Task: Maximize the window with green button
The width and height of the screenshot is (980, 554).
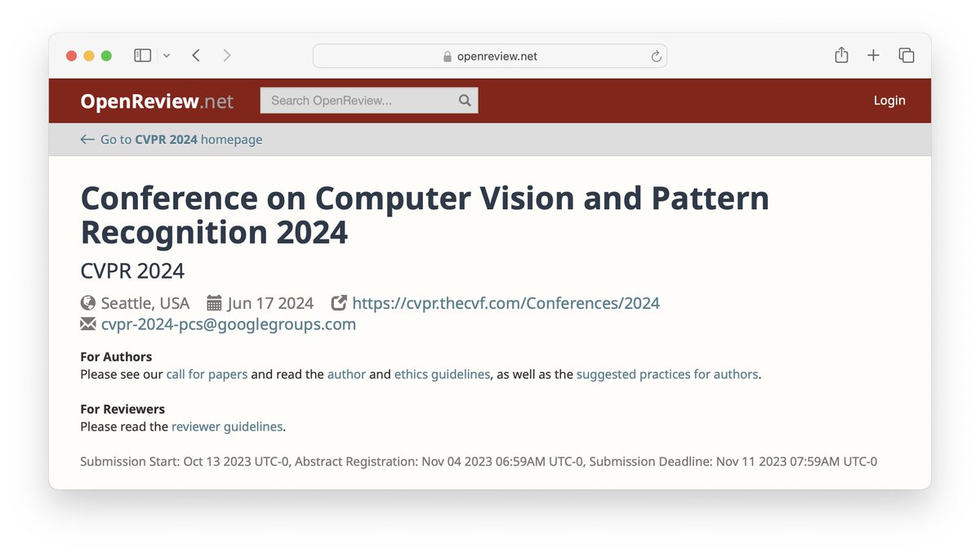Action: [x=107, y=56]
